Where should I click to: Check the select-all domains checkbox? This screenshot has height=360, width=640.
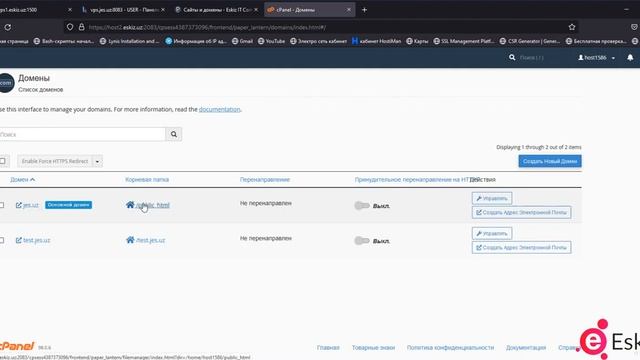(x=2, y=161)
